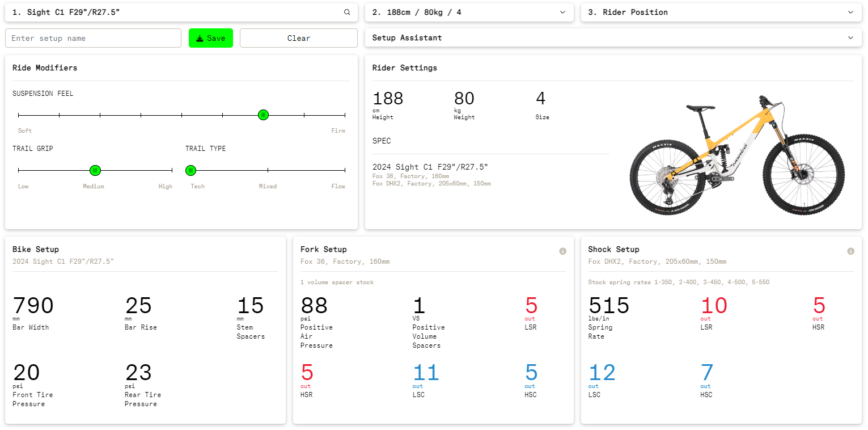Click the Norco Sight bike image
The width and height of the screenshot is (868, 430).
(x=737, y=156)
